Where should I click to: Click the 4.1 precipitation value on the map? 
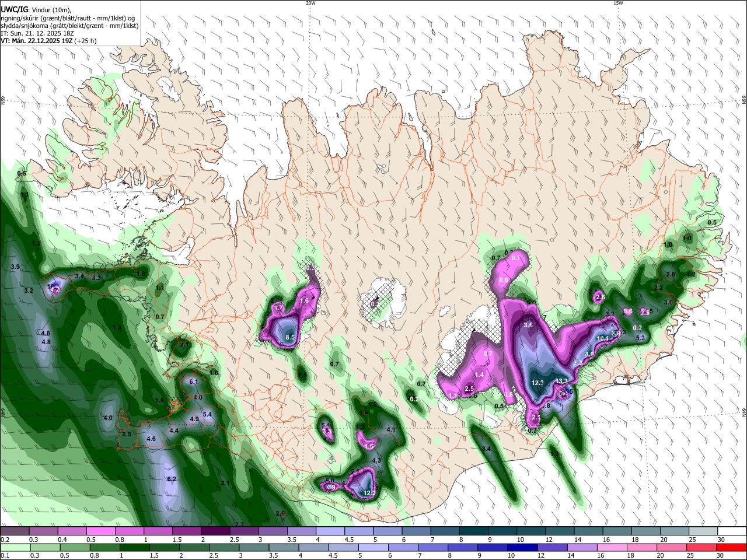coord(392,430)
